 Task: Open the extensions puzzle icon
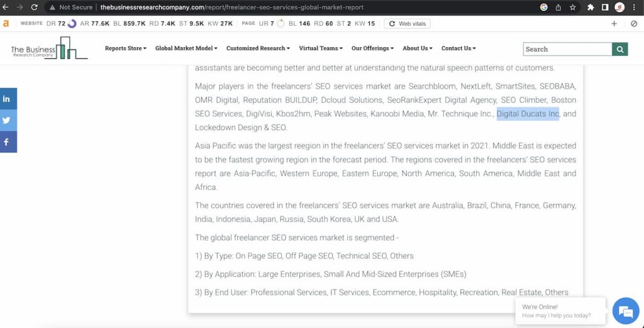coord(591,7)
